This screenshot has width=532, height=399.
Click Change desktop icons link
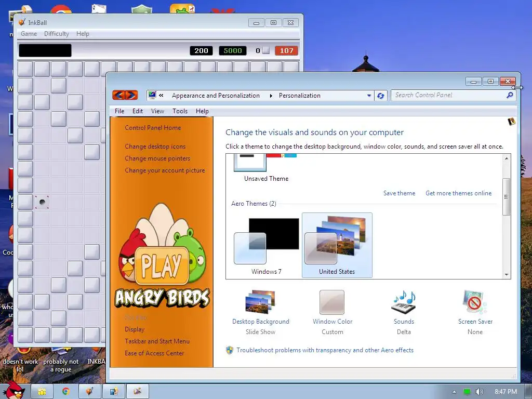pyautogui.click(x=155, y=146)
